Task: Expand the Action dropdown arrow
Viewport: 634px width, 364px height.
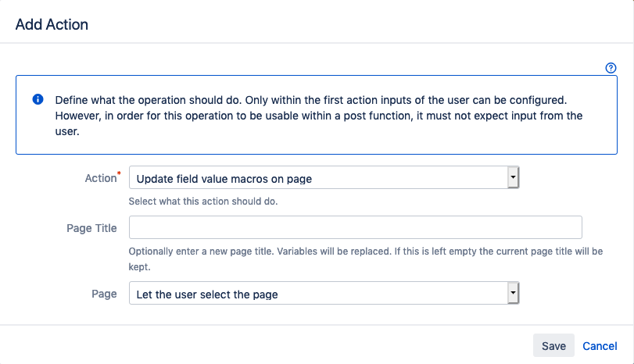Action: [513, 177]
